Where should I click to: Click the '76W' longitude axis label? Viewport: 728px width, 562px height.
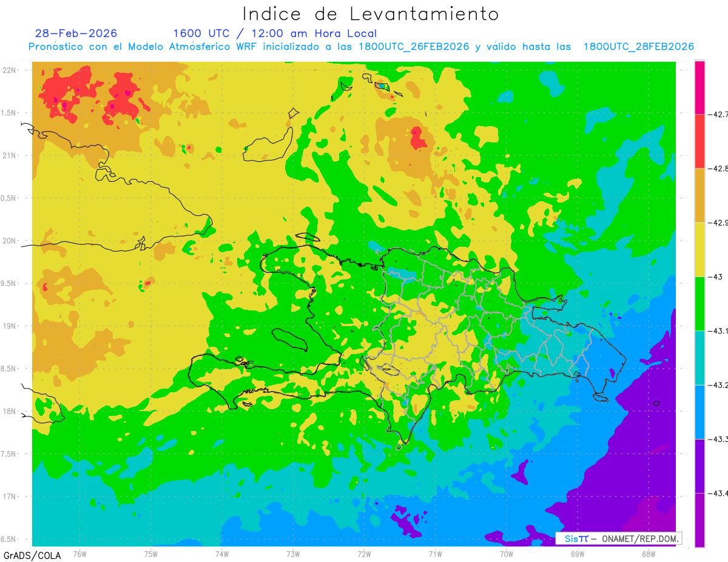(79, 554)
